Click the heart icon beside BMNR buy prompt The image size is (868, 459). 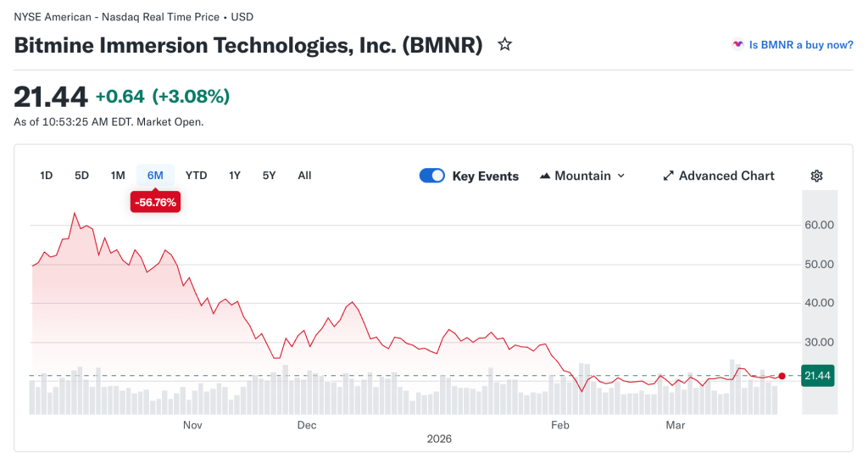[738, 45]
